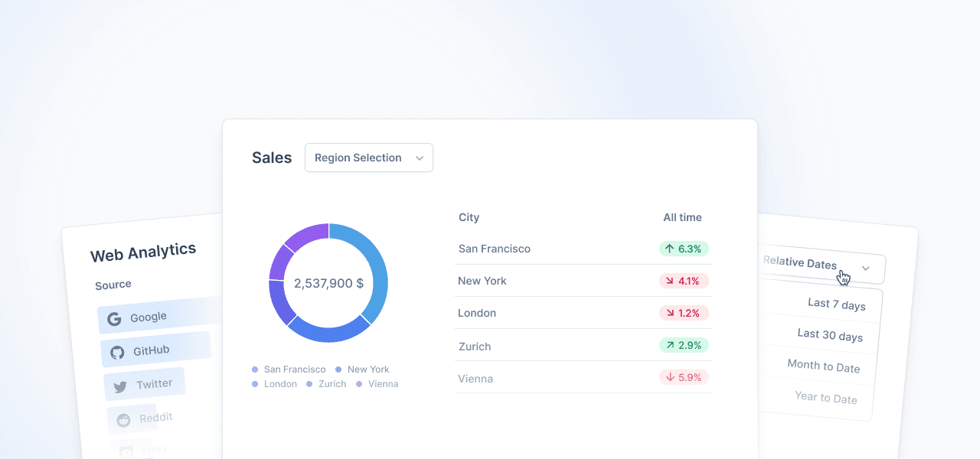Click the 2.9% growth badge

point(684,345)
